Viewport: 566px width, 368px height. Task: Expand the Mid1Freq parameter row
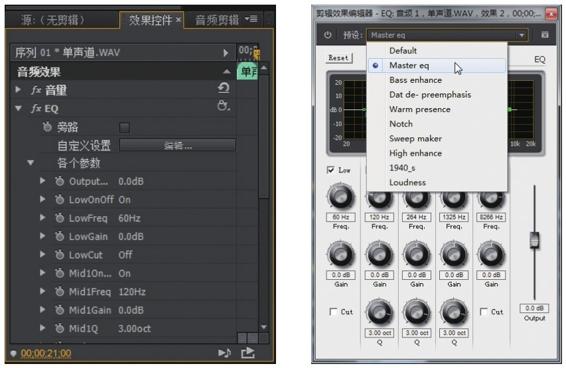point(43,291)
